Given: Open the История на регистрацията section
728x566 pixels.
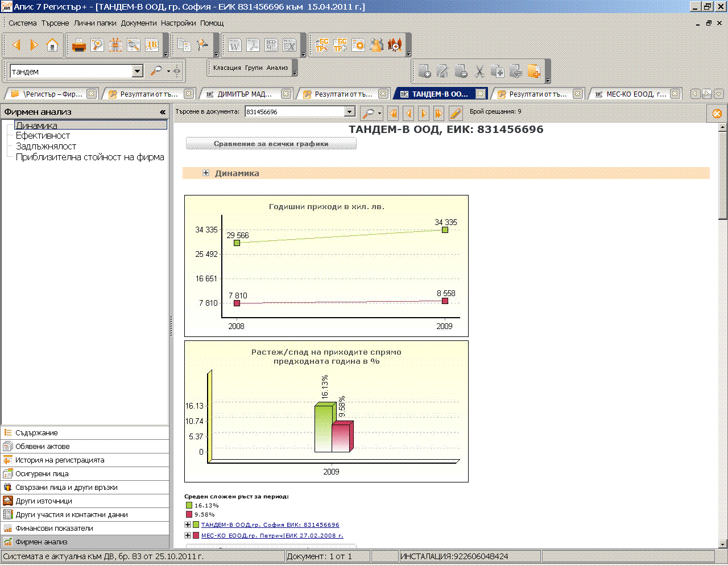Looking at the screenshot, I should pyautogui.click(x=85, y=460).
